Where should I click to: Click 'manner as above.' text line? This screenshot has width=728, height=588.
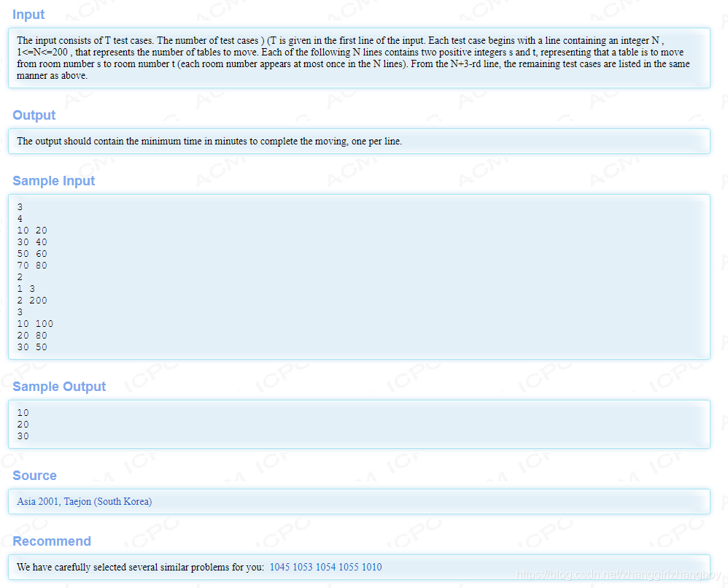52,75
